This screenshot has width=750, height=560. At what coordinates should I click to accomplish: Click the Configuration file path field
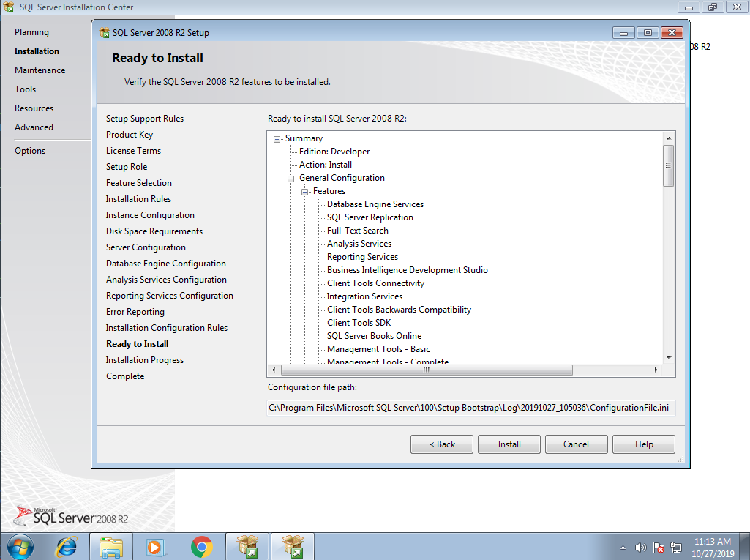(470, 408)
